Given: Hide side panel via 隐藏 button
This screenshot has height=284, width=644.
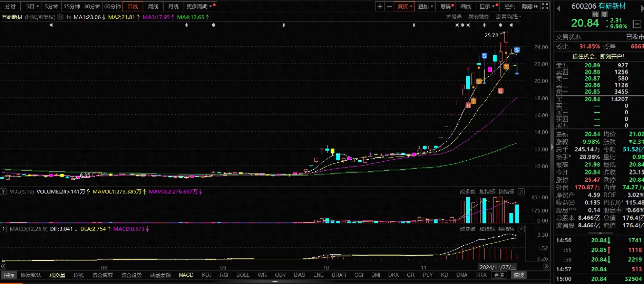Looking at the screenshot, I should (x=529, y=6).
